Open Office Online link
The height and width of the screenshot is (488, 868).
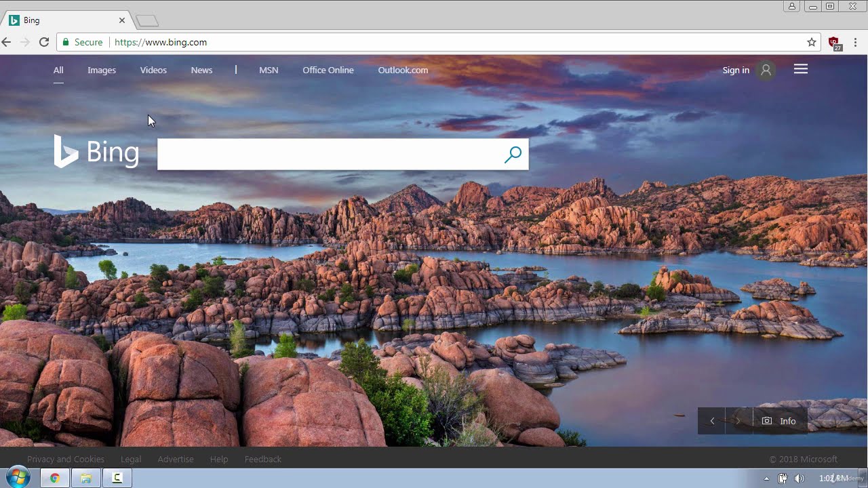coord(328,70)
